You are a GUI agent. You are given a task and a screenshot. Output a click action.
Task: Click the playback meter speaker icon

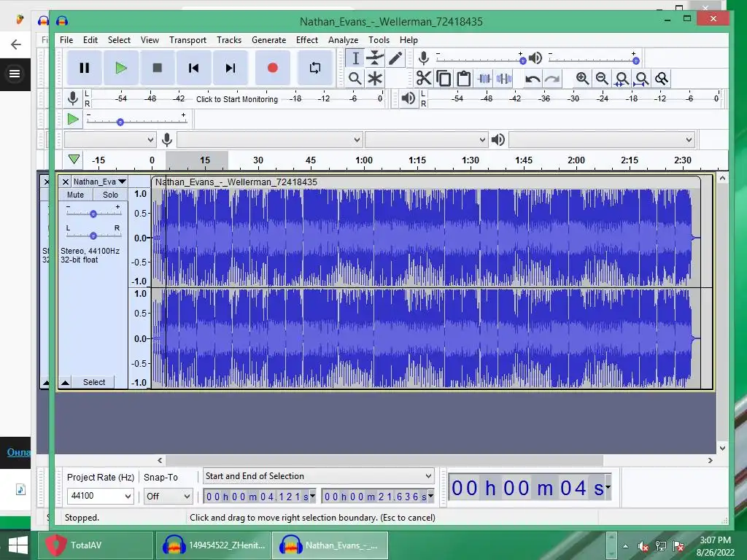coord(409,98)
